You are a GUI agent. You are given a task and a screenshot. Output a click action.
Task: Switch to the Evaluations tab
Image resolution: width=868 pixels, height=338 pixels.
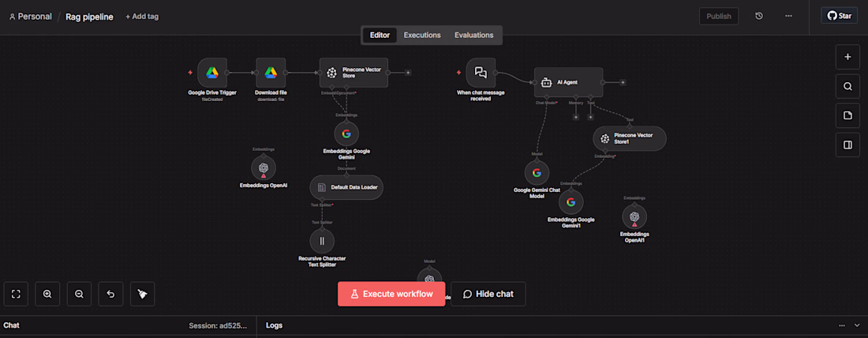pos(474,35)
